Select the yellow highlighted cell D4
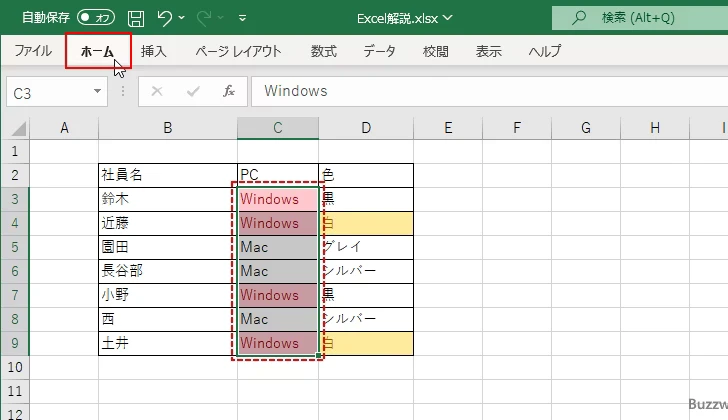Viewport: 728px width, 420px height. pos(366,223)
